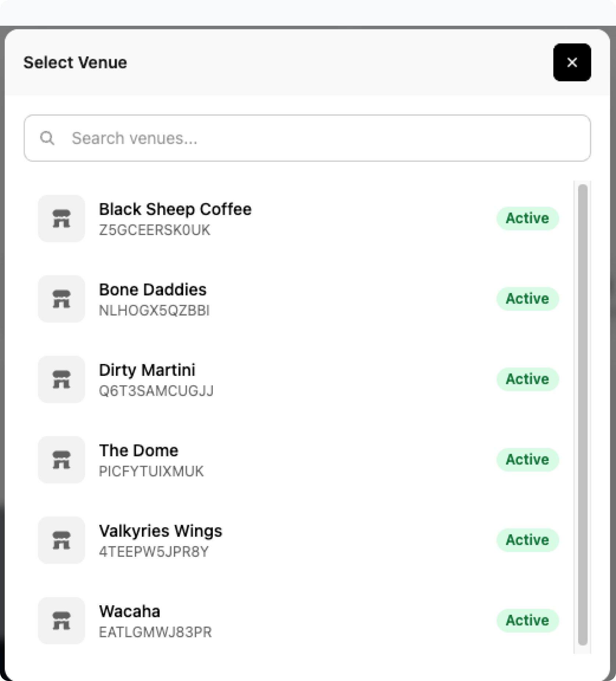
Task: Click Active badge for Black Sheep Coffee
Action: click(x=527, y=218)
